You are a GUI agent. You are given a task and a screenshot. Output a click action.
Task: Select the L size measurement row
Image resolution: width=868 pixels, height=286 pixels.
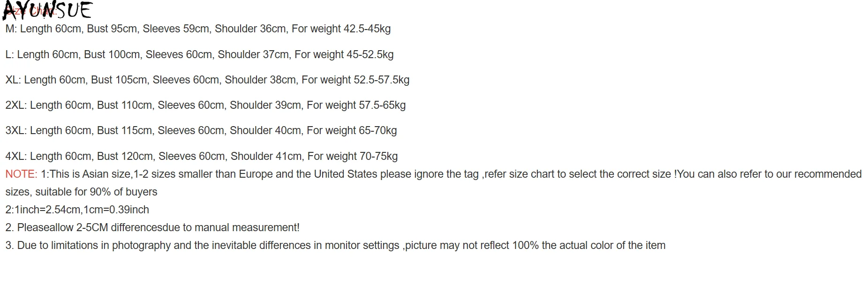coord(199,55)
